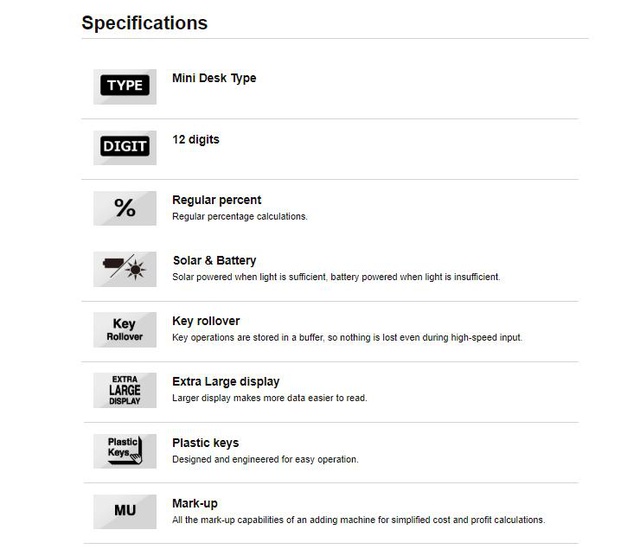
Task: Click the DIGIT specification icon
Action: click(125, 147)
